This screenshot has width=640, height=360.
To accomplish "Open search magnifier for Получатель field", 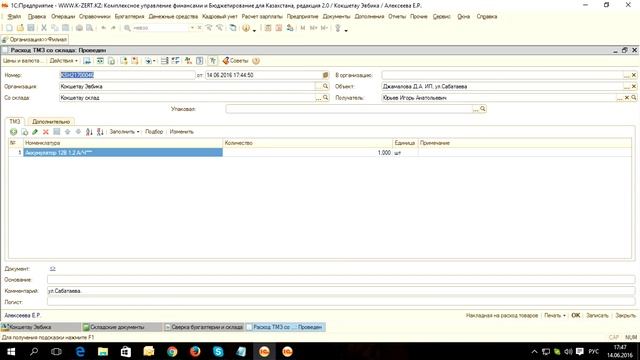I will click(633, 98).
